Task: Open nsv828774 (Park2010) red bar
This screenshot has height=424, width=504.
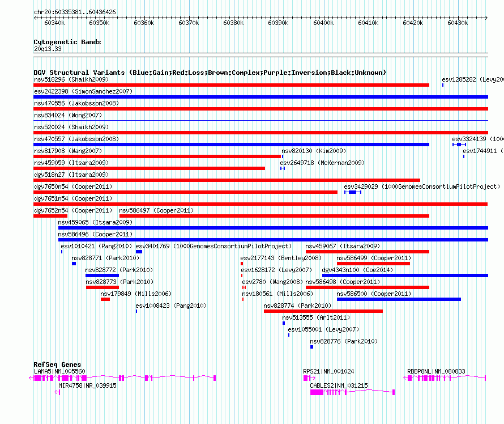Action: (323, 311)
